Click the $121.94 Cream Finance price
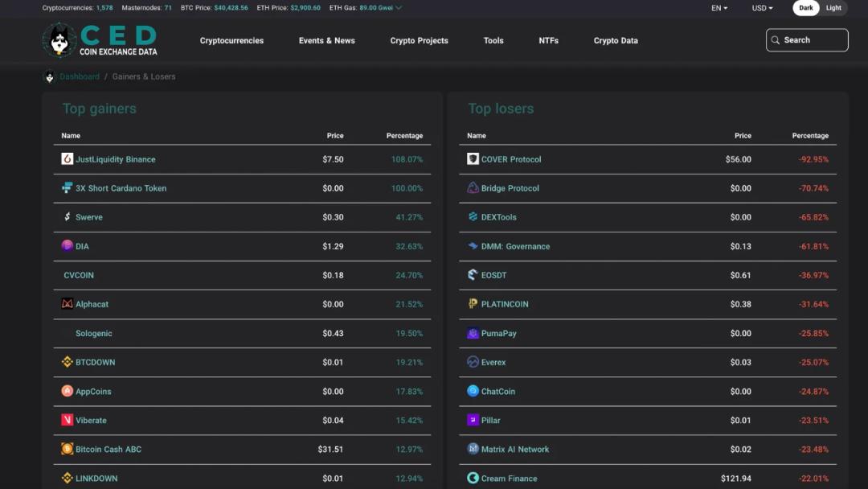The height and width of the screenshot is (489, 868). (735, 479)
